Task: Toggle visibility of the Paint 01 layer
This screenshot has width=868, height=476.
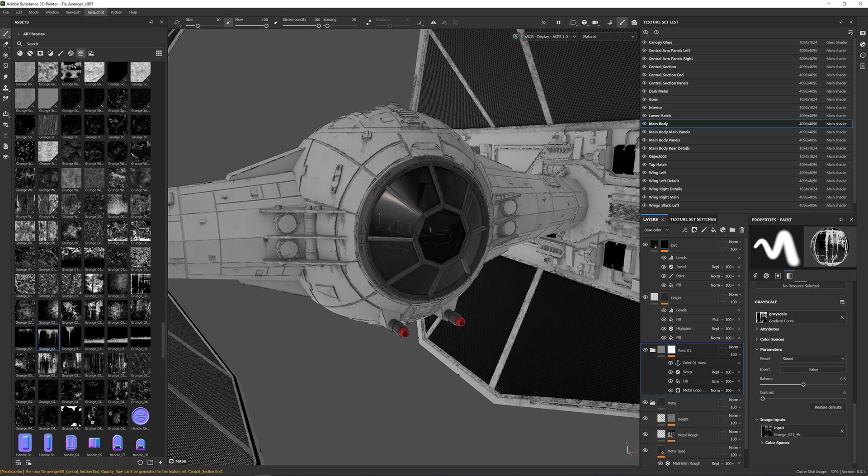Action: 645,349
